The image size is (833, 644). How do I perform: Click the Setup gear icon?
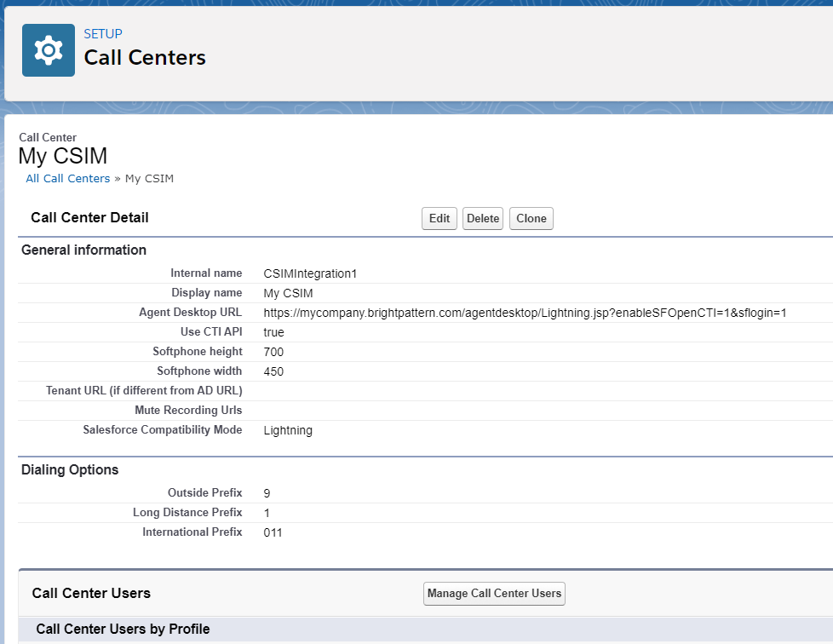(49, 50)
